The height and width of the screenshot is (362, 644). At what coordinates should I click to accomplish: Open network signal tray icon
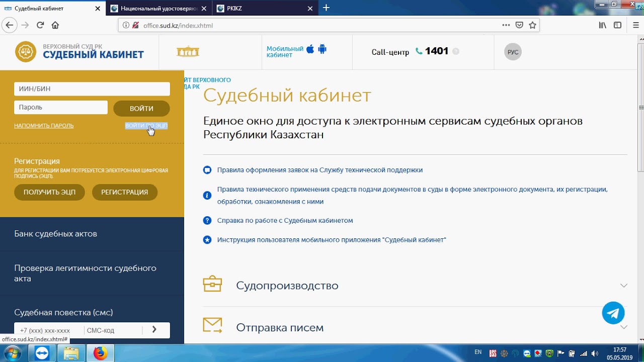point(584,353)
